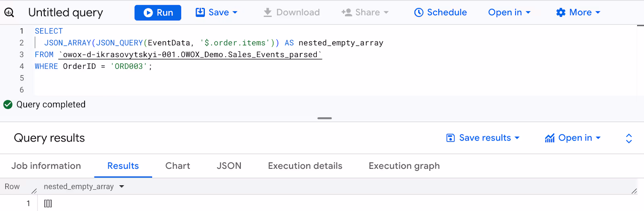Click line number 5 in the editor gutter
644x211 pixels.
[22, 78]
